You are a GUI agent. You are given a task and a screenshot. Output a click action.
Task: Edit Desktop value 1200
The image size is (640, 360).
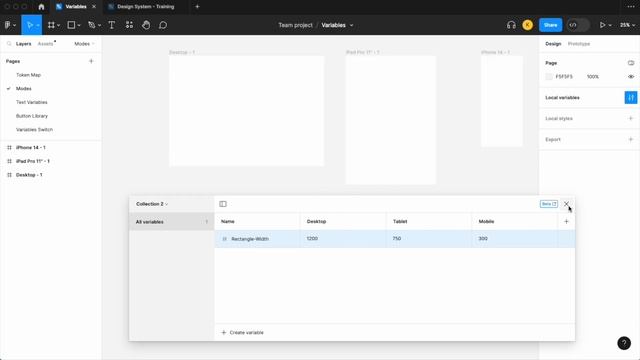pyautogui.click(x=343, y=239)
